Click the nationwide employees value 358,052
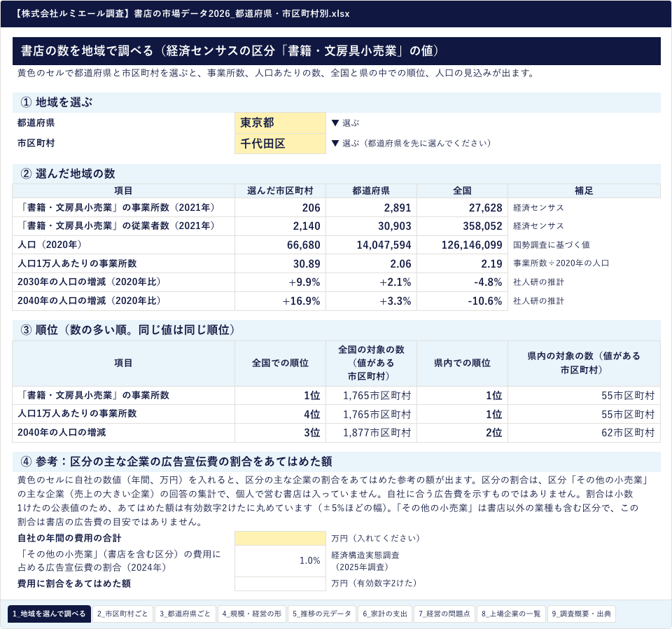The width and height of the screenshot is (672, 629). pyautogui.click(x=463, y=226)
